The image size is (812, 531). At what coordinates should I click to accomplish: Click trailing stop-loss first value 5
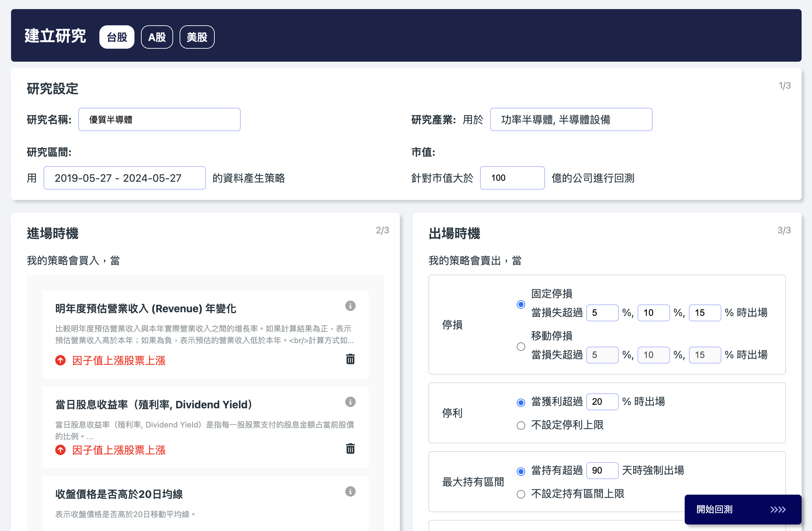tap(602, 355)
